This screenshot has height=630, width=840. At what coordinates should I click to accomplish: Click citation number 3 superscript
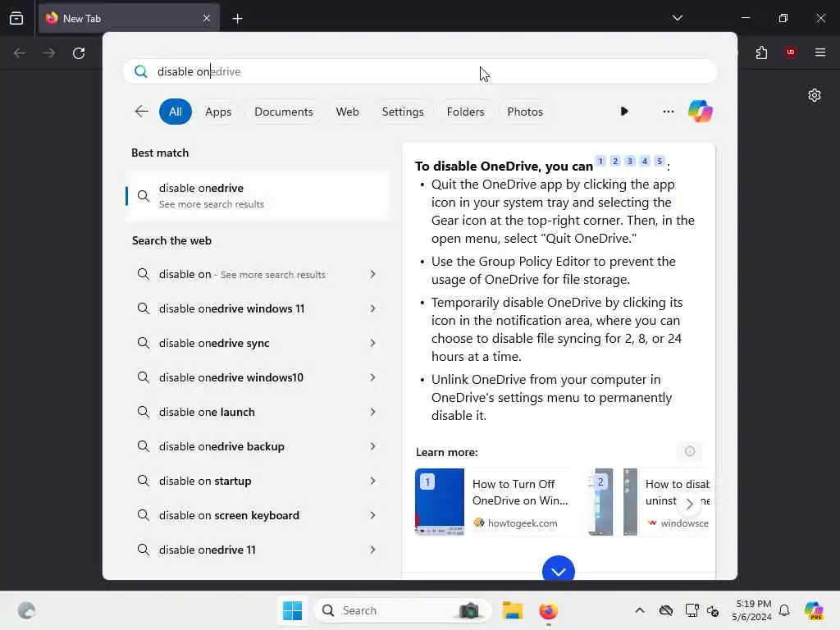point(630,161)
